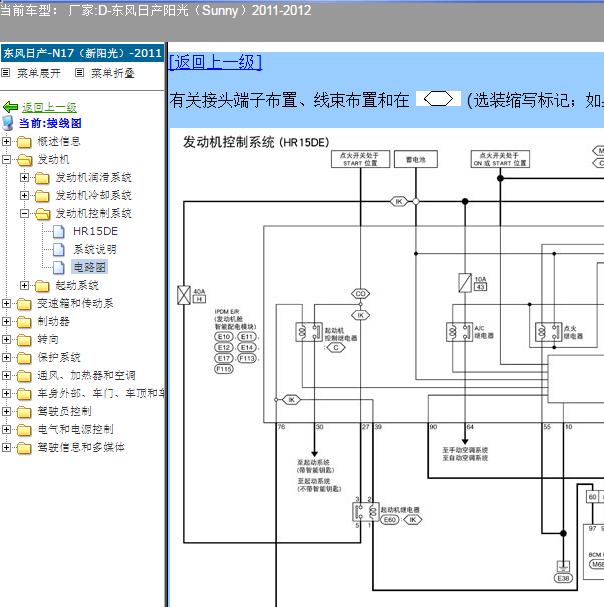The image size is (604, 607).
Task: Select the 制动器 folder label
Action: pos(53,321)
